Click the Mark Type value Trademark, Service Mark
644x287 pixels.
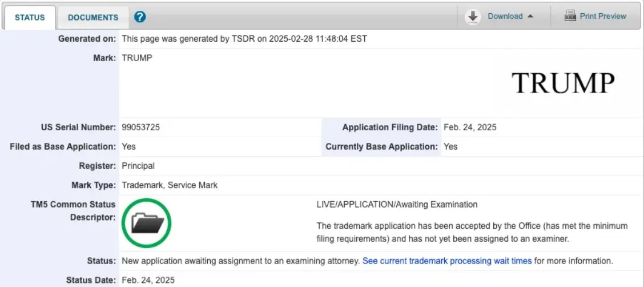tap(170, 185)
